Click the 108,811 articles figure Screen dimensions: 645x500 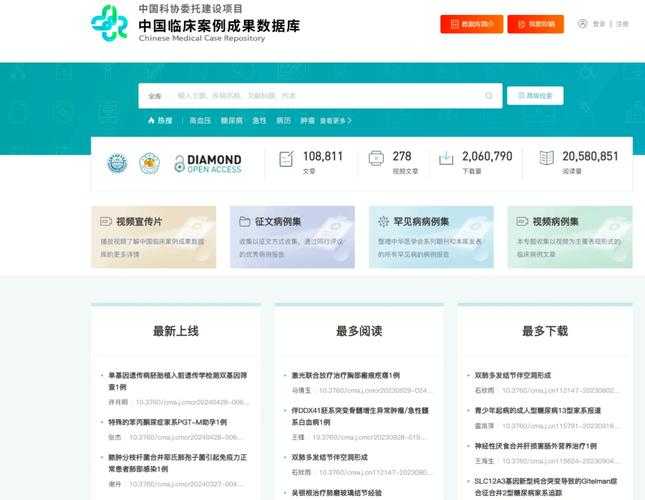pos(323,156)
